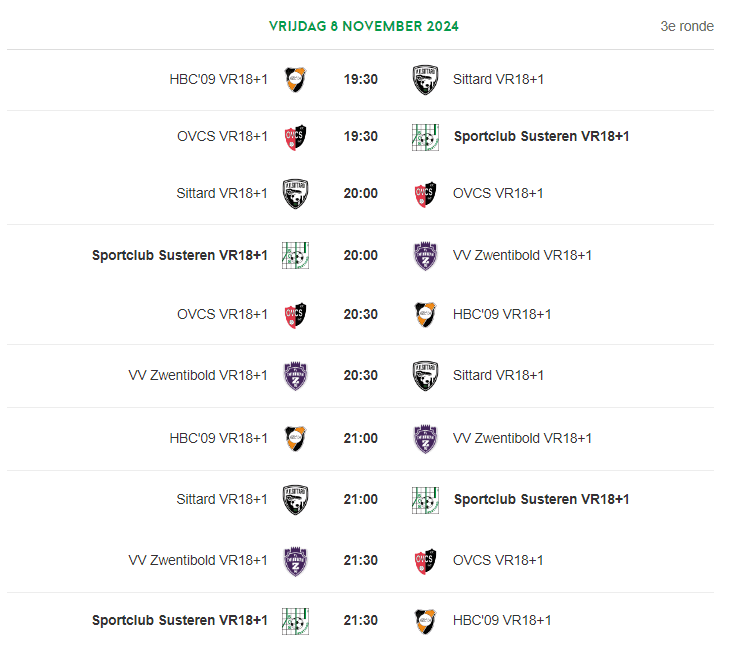Image resolution: width=743 pixels, height=669 pixels.
Task: Click OVCS away logo in 20:00 match
Action: [x=425, y=194]
